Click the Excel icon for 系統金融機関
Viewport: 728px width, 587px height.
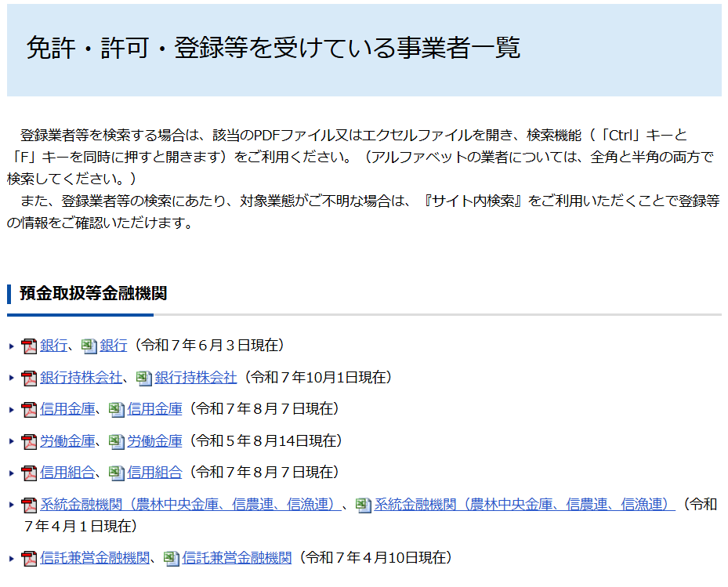click(x=364, y=505)
